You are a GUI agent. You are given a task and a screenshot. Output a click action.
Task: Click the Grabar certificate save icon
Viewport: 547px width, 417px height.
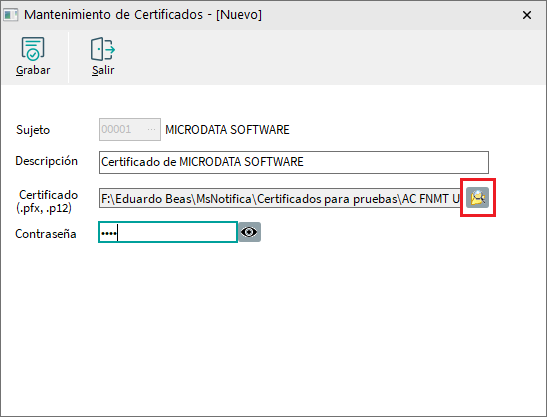(x=33, y=49)
